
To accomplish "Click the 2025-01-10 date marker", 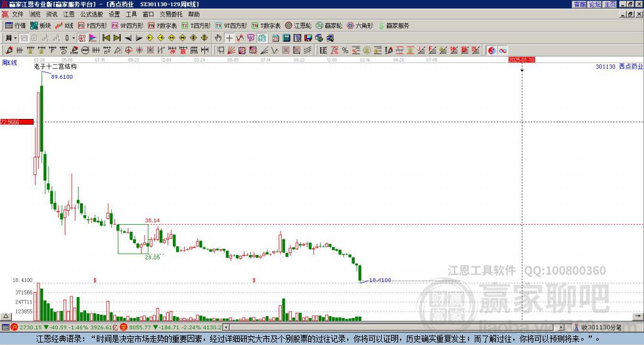I will click(521, 60).
